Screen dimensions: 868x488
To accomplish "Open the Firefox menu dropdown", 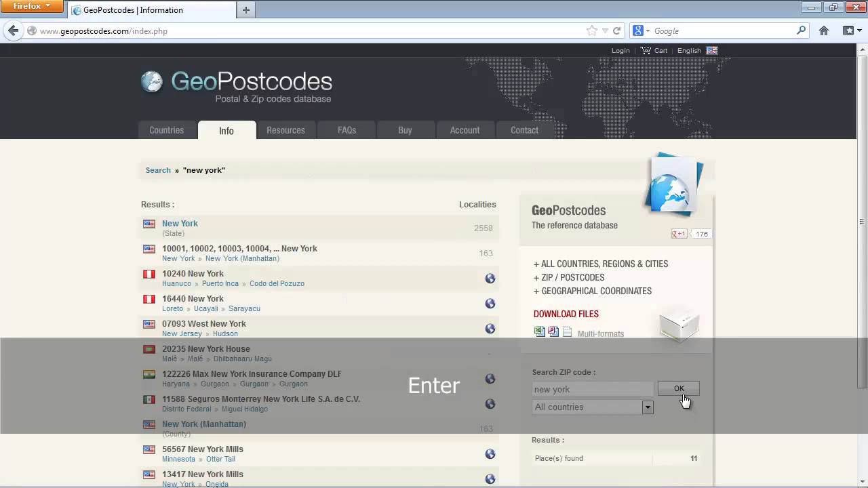I will point(32,6).
